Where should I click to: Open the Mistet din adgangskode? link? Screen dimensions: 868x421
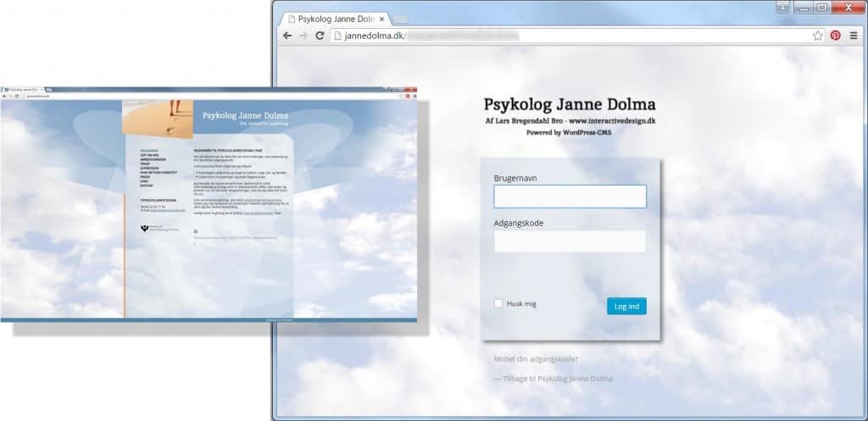(x=536, y=359)
